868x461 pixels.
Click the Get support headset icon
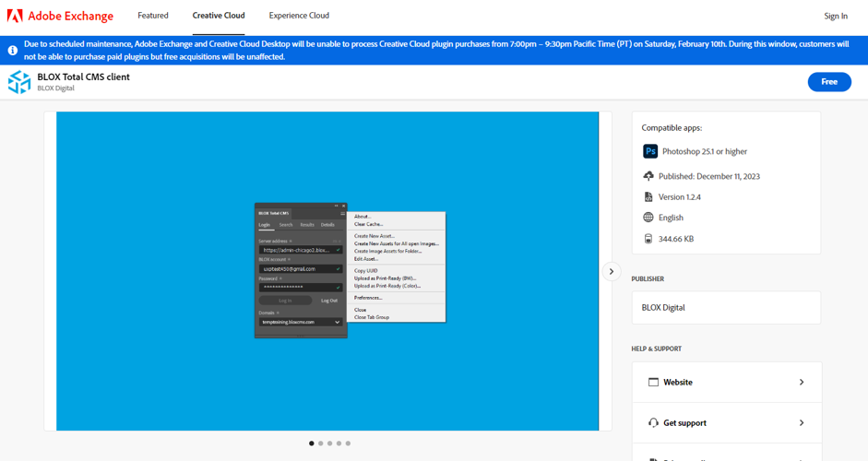click(653, 423)
